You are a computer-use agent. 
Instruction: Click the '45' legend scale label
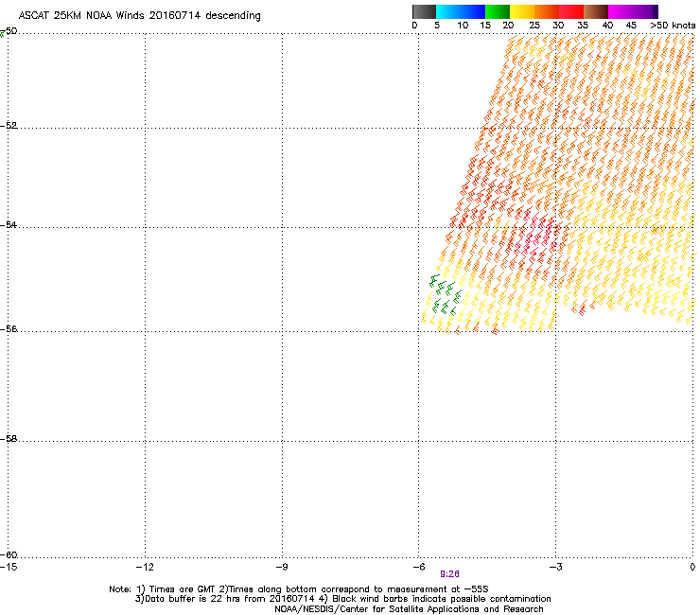[631, 26]
